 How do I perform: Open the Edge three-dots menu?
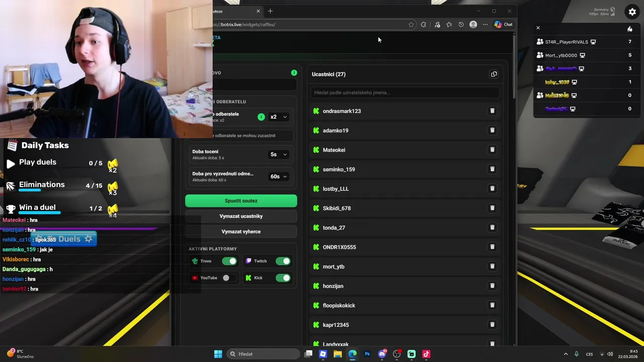[485, 25]
